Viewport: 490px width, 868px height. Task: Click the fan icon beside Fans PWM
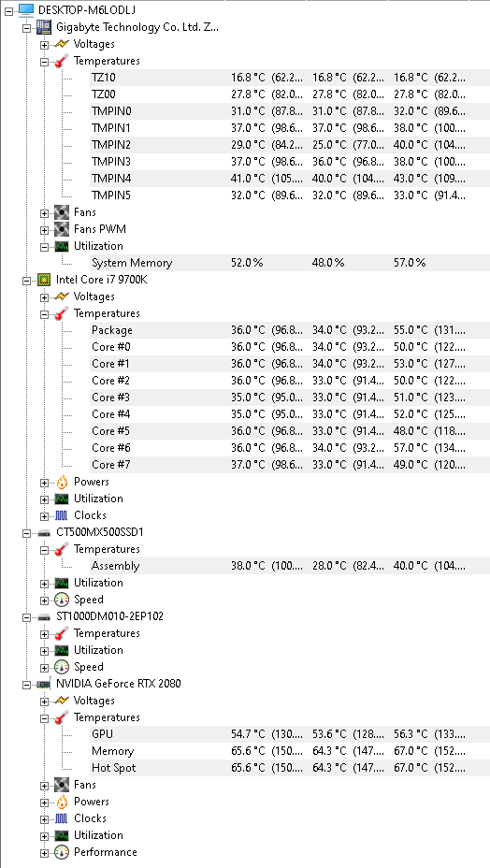point(62,229)
